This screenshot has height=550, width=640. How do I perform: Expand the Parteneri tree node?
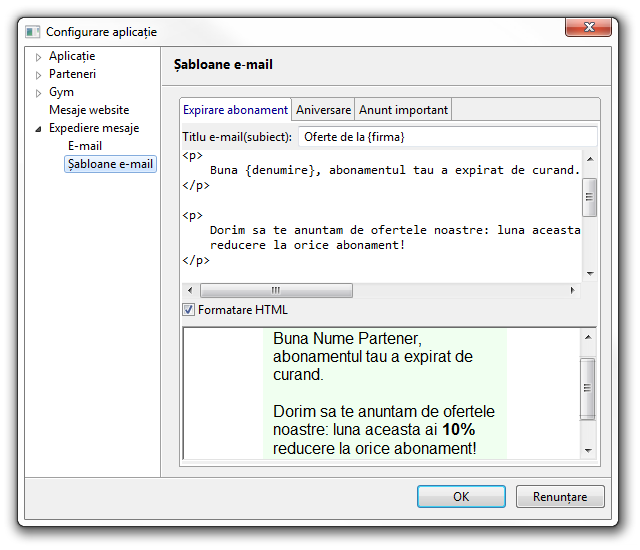(x=39, y=75)
